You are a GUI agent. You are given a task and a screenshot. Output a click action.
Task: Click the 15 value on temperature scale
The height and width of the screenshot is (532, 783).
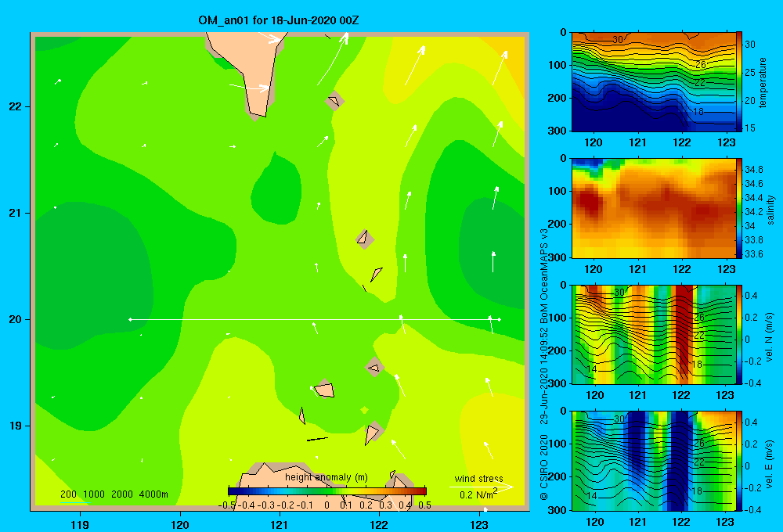click(x=750, y=128)
